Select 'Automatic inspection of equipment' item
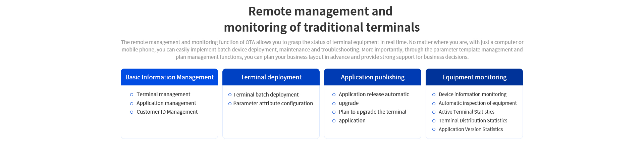This screenshot has width=644, height=152. [x=478, y=103]
